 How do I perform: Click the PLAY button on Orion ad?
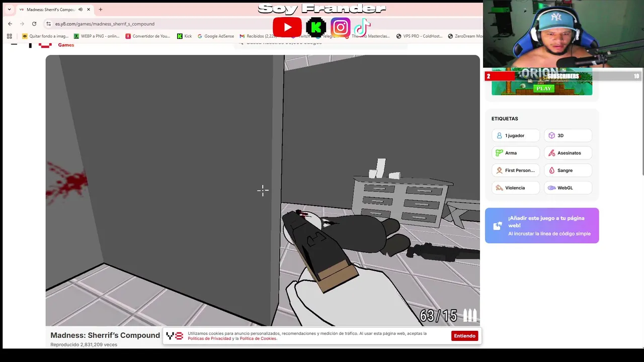tap(543, 88)
